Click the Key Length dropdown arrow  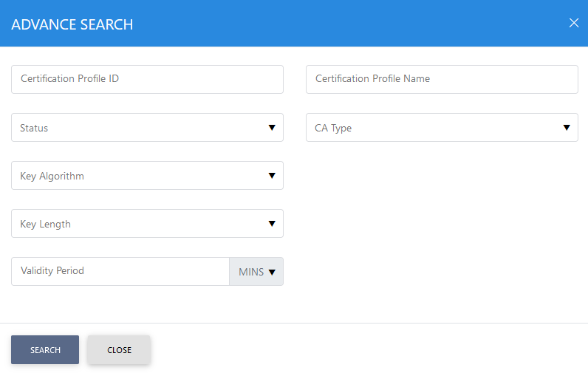point(272,224)
